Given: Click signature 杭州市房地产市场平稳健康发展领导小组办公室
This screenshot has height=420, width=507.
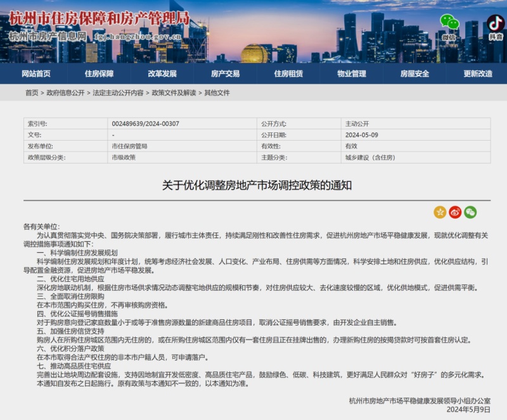Looking at the screenshot, I should pos(420,401).
